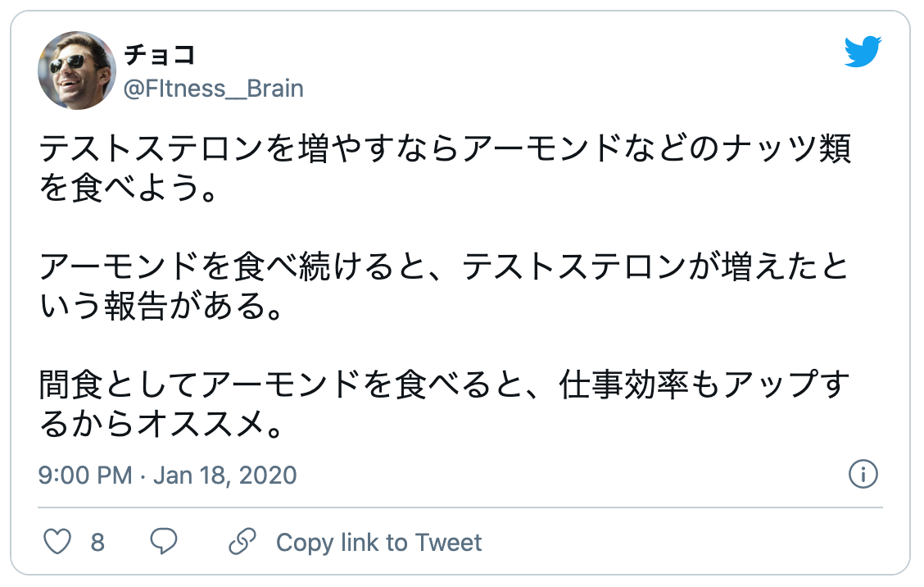924x587 pixels.
Task: Click the tweet line ending ナッツ類
Action: coord(445,148)
